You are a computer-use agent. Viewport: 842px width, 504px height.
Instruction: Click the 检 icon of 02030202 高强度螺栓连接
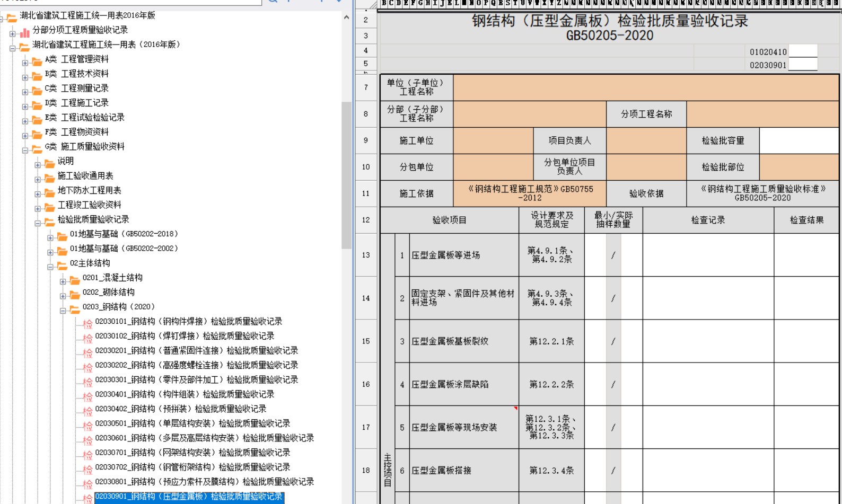pyautogui.click(x=87, y=367)
